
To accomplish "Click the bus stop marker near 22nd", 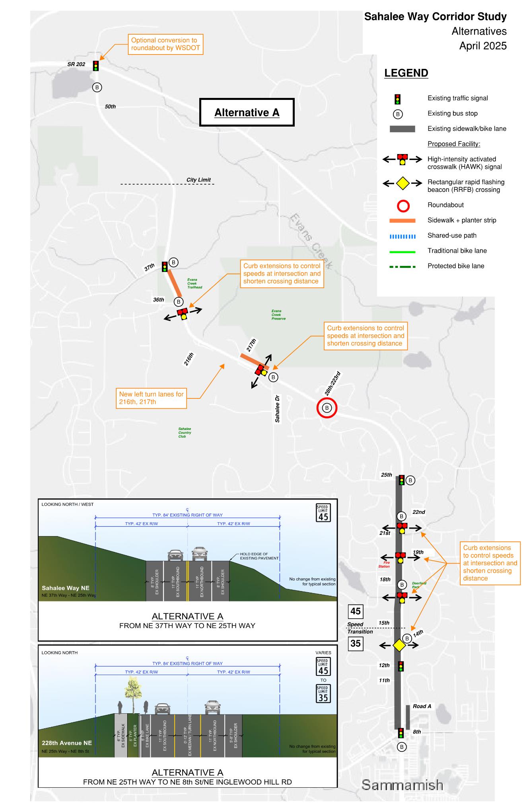I will [402, 516].
